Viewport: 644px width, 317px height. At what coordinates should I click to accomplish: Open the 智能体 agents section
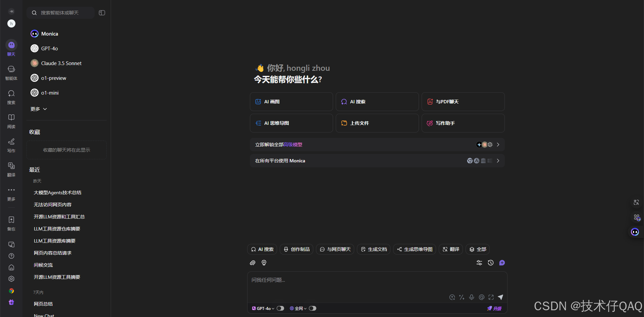[x=11, y=73]
